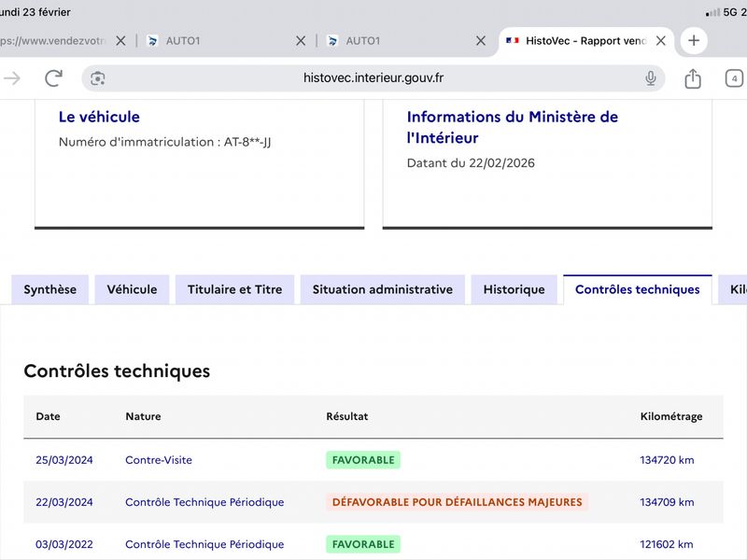Close the HistoVec browser tab
This screenshot has width=747, height=560.
661,41
